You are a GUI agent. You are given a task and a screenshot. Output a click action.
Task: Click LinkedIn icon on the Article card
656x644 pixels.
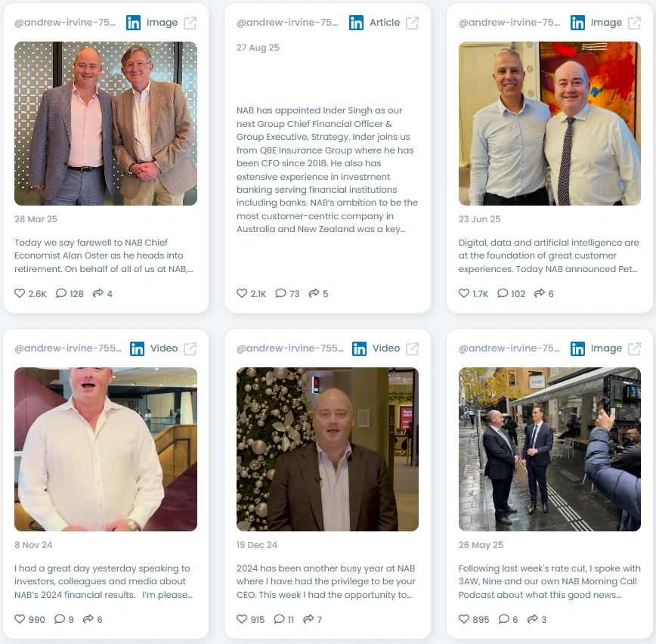(356, 23)
